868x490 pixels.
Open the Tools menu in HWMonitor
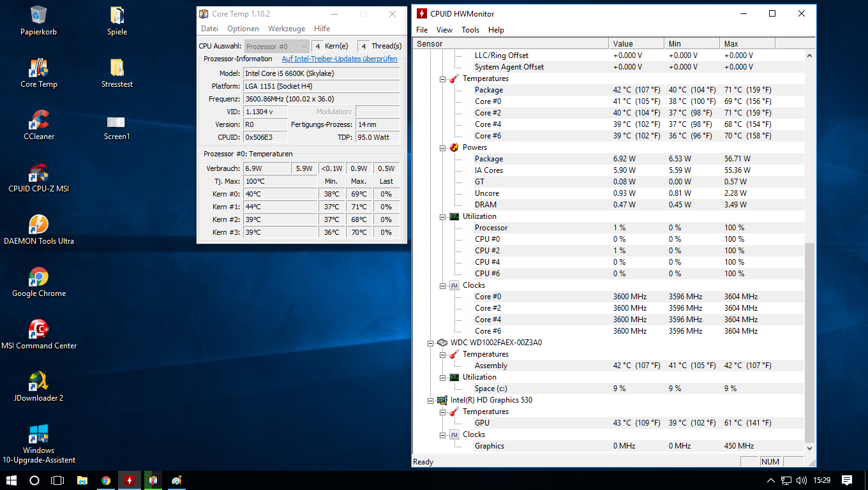pos(470,30)
